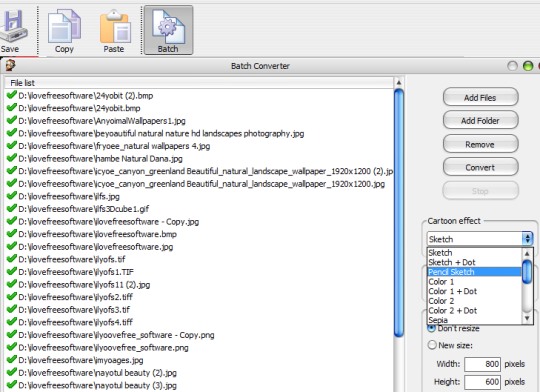Click the effect list down scroll arrow
Screen dimensions: 540x392
pos(527,319)
